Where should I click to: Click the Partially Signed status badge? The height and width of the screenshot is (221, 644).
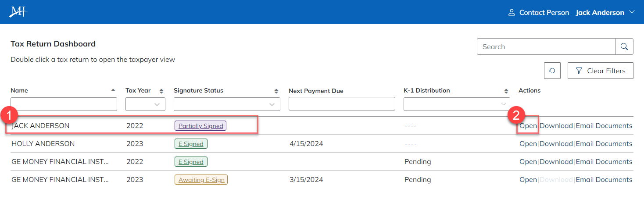[x=200, y=126]
